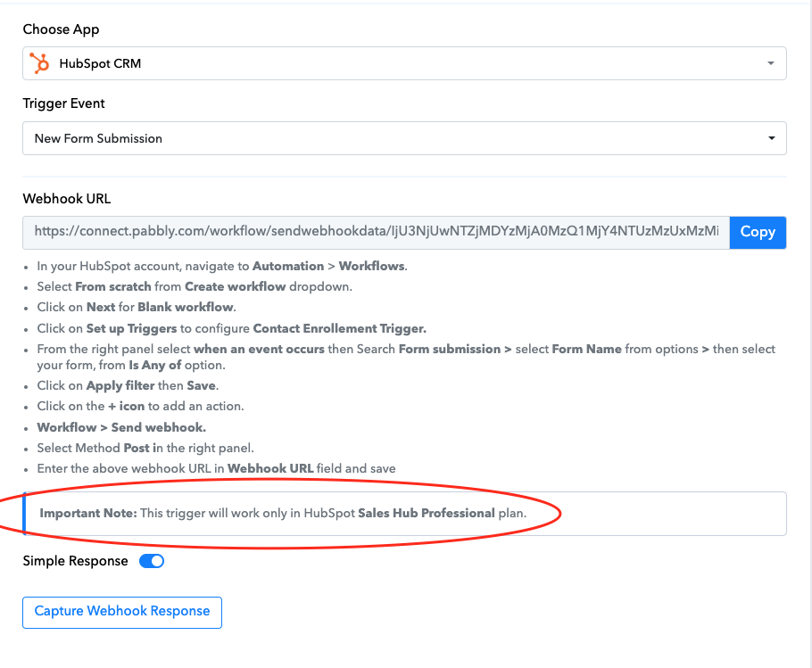The width and height of the screenshot is (812, 668).
Task: Click the 'Webhook URL' heading
Action: click(x=67, y=199)
